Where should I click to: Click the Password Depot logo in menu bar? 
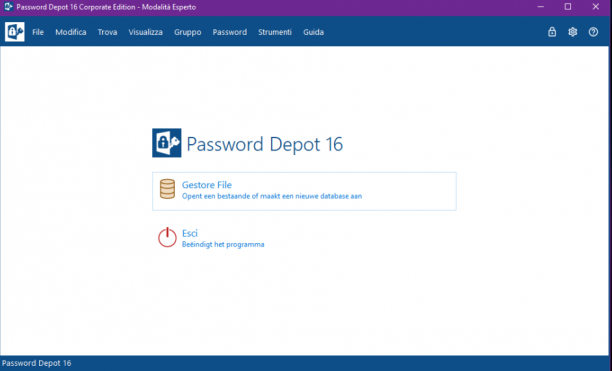(15, 32)
